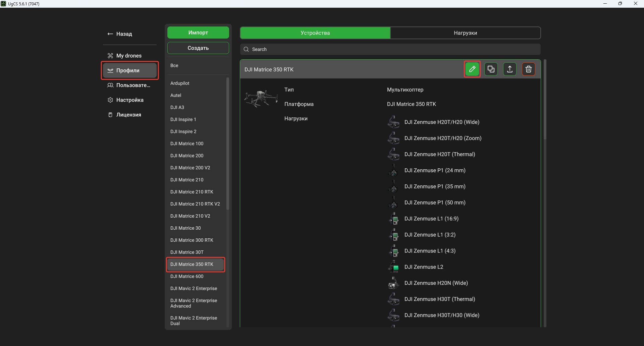The width and height of the screenshot is (644, 346).
Task: Click the Zenmuse H20T/H20 (Wide) camera icon
Action: [x=393, y=122]
